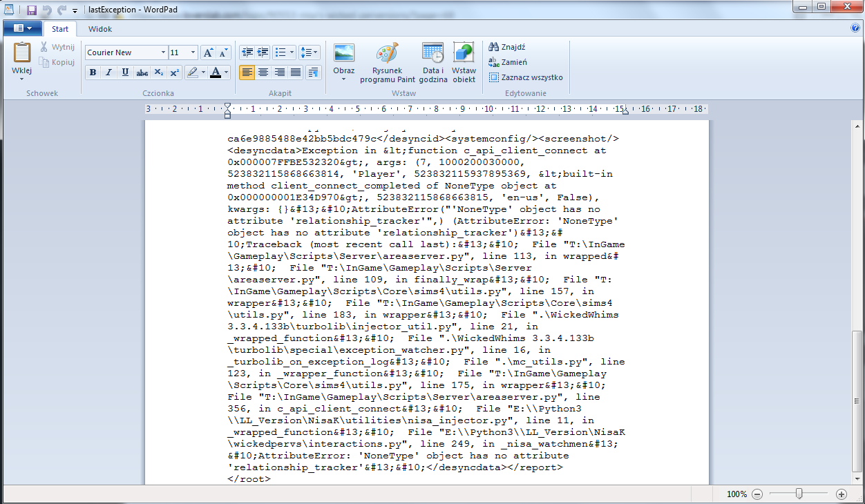Click the zoom slider thumb
Viewport: 865px width, 504px height.
[x=799, y=494]
